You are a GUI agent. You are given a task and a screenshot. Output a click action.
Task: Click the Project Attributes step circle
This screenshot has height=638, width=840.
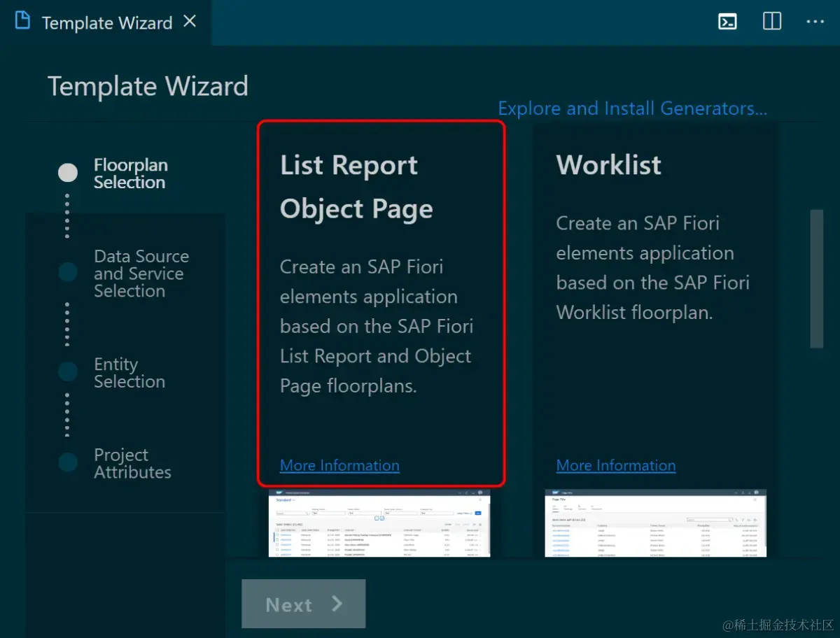(x=68, y=462)
